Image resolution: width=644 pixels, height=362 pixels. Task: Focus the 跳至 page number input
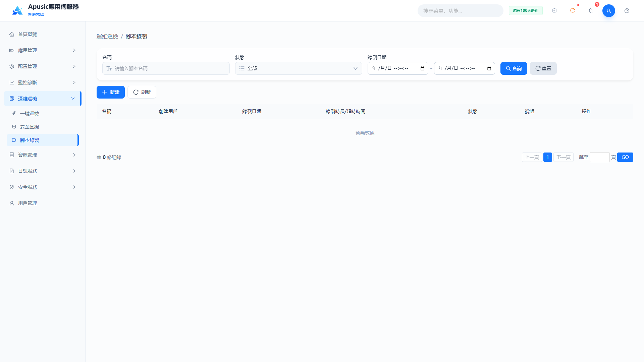599,157
